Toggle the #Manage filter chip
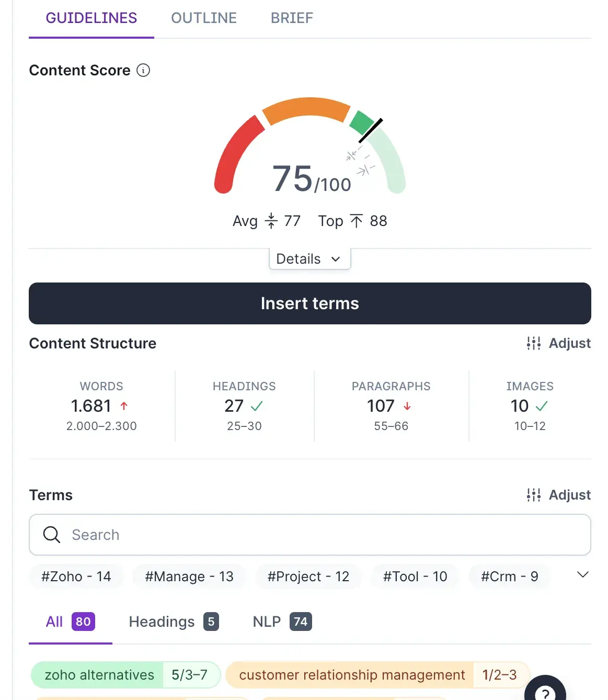608x700 pixels. tap(189, 577)
